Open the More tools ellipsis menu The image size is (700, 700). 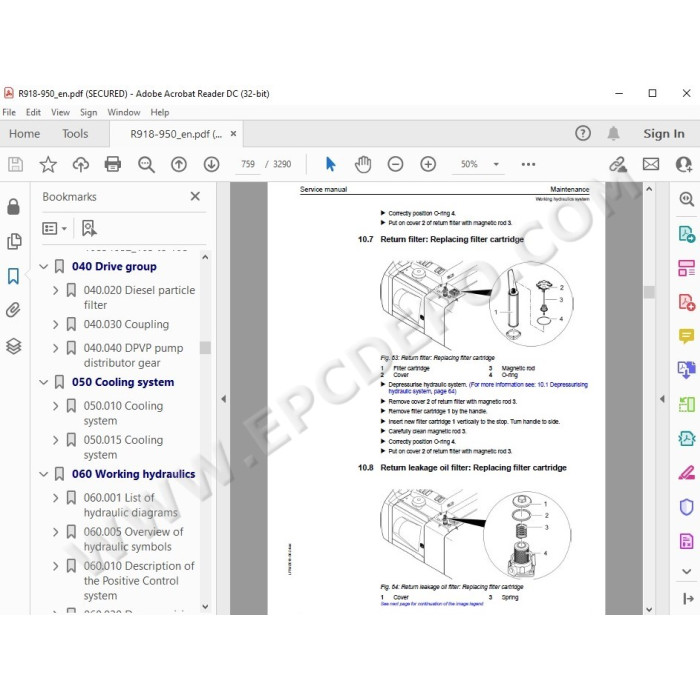[528, 164]
